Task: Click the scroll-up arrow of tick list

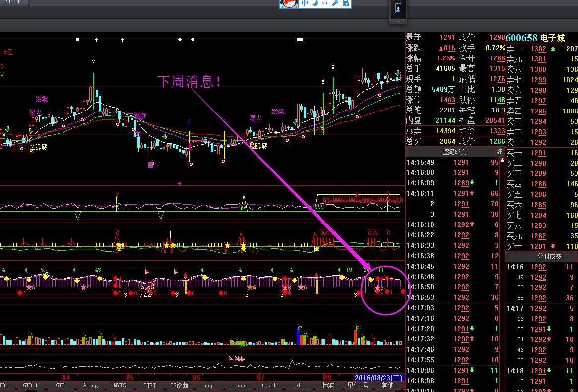Action: (x=502, y=160)
